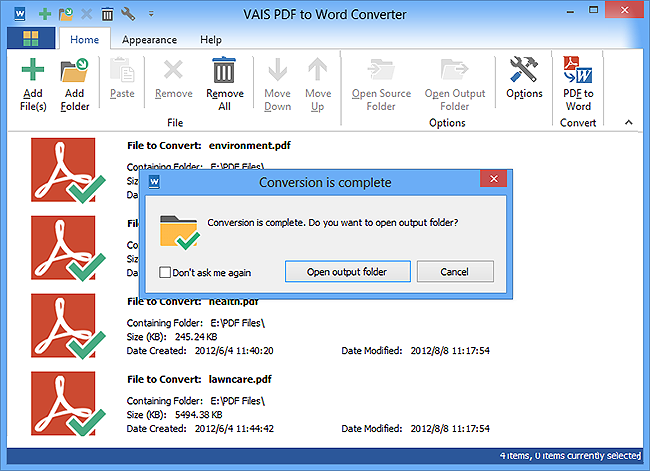Click the Add Folder ribbon icon
This screenshot has height=471, width=650.
75,70
